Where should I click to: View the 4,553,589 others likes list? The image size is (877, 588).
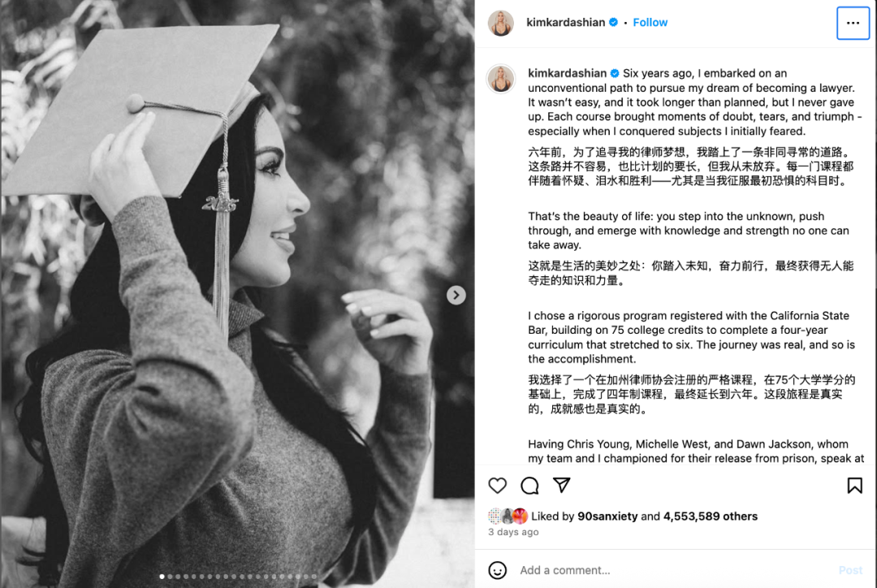(x=711, y=516)
